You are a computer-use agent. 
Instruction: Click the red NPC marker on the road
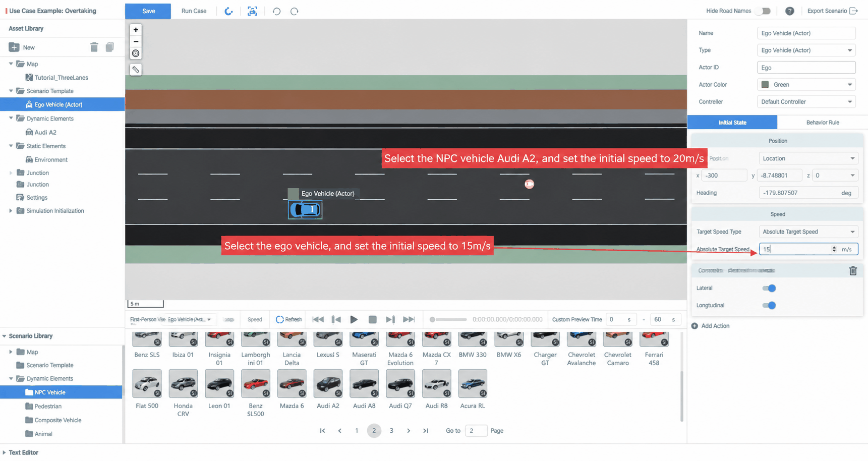(529, 184)
